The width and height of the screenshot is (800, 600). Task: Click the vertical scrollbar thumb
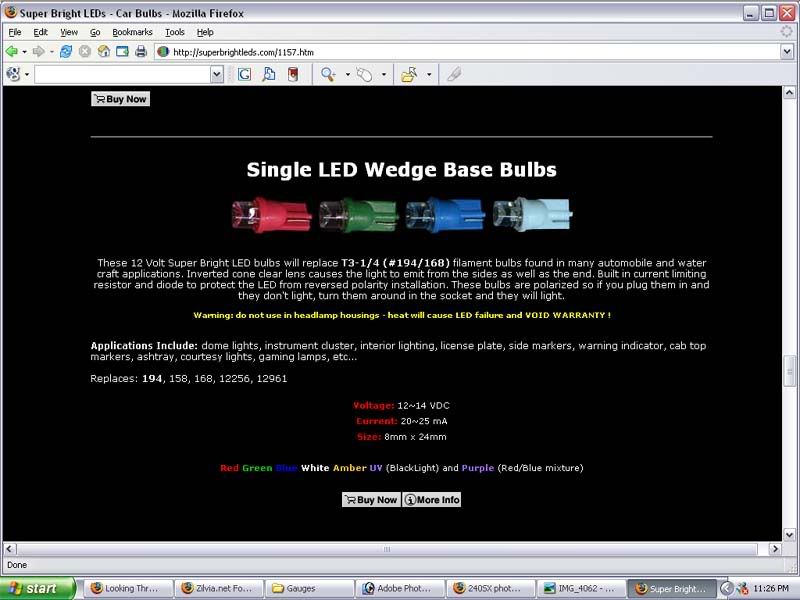click(789, 372)
